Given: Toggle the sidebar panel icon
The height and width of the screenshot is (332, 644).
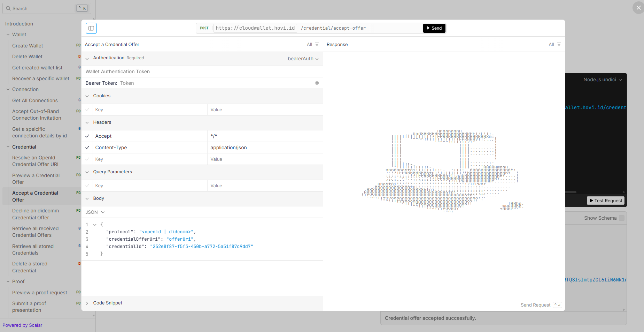Looking at the screenshot, I should point(91,28).
